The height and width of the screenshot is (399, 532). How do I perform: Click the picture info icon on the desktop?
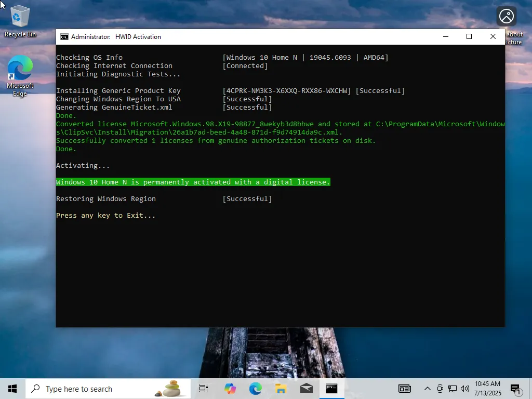pyautogui.click(x=507, y=16)
